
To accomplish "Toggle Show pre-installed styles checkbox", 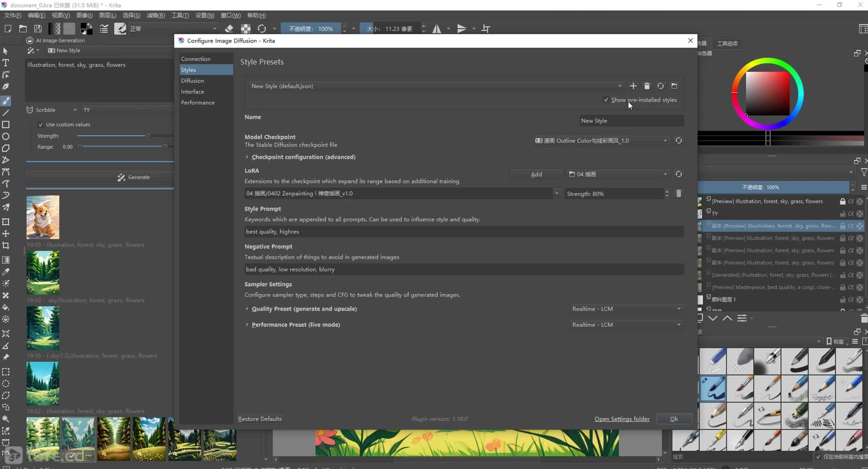I will coord(606,100).
